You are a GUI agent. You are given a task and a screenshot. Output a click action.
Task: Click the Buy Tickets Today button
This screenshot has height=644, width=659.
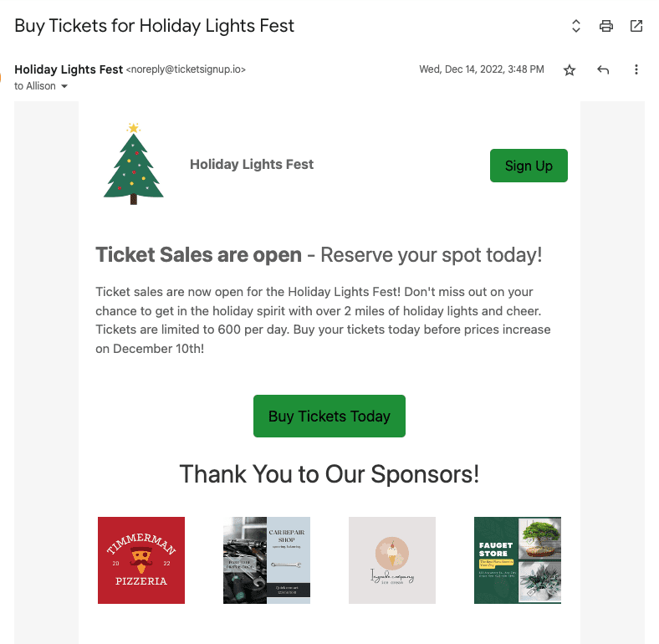coord(329,417)
